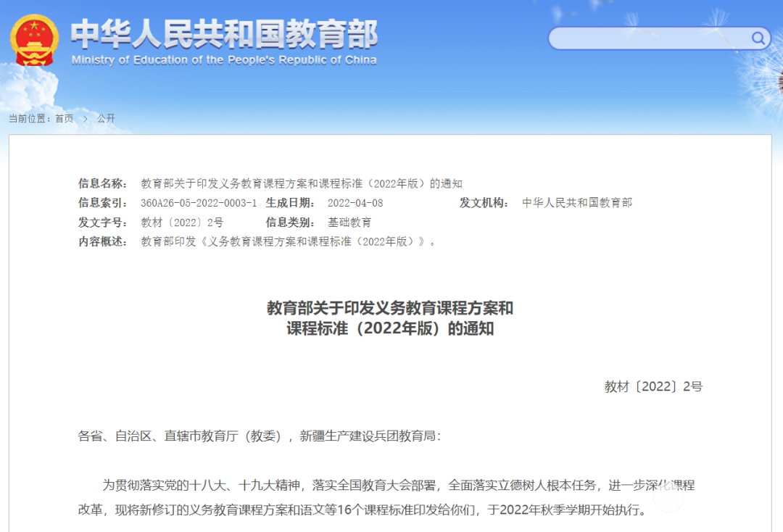
Task: Click the 信息类别 value 基础教育
Action: (349, 223)
